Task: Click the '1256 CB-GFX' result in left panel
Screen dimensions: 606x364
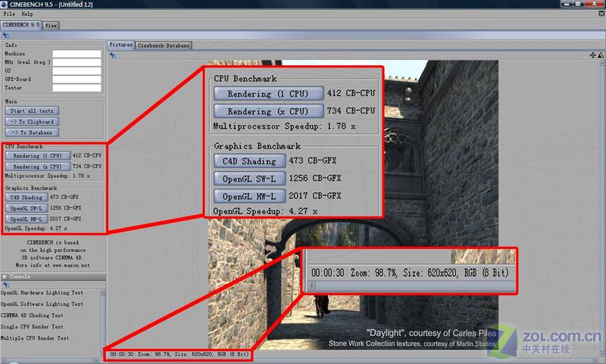Action: click(x=66, y=207)
